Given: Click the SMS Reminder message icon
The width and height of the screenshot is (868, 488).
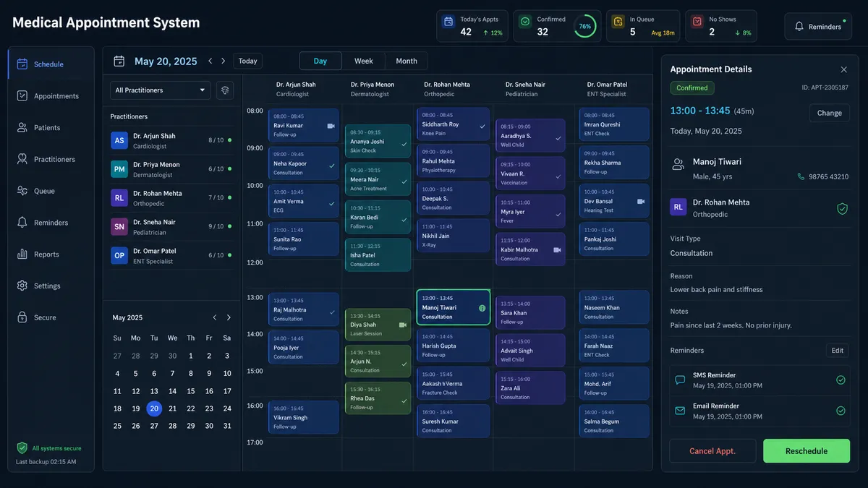Looking at the screenshot, I should coord(680,380).
